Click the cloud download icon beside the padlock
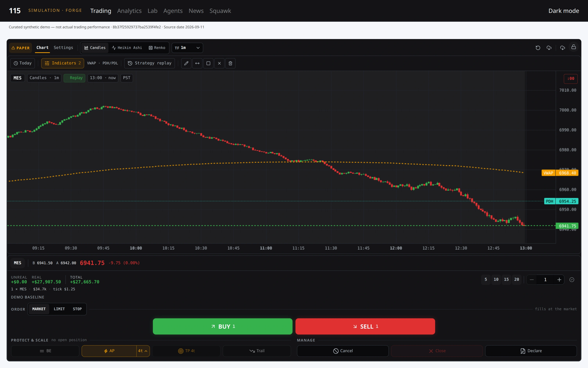 point(562,48)
